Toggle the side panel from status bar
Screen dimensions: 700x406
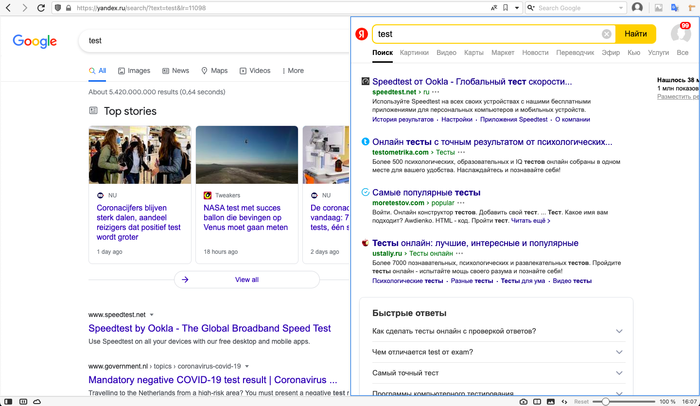click(x=8, y=400)
